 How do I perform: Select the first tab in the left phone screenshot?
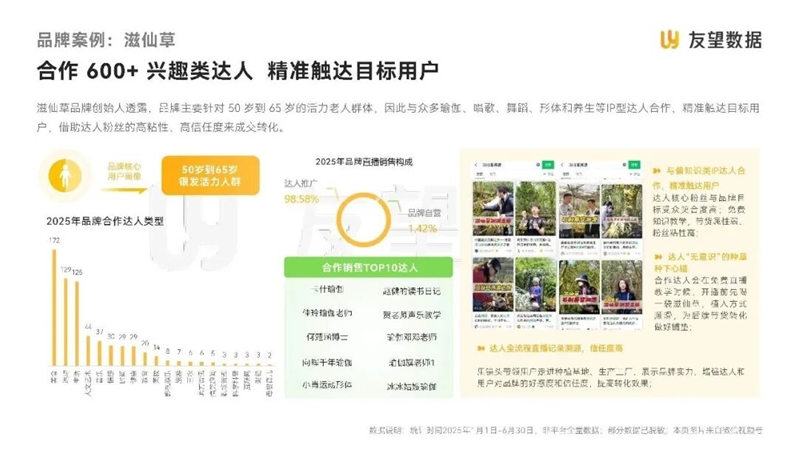[480, 174]
